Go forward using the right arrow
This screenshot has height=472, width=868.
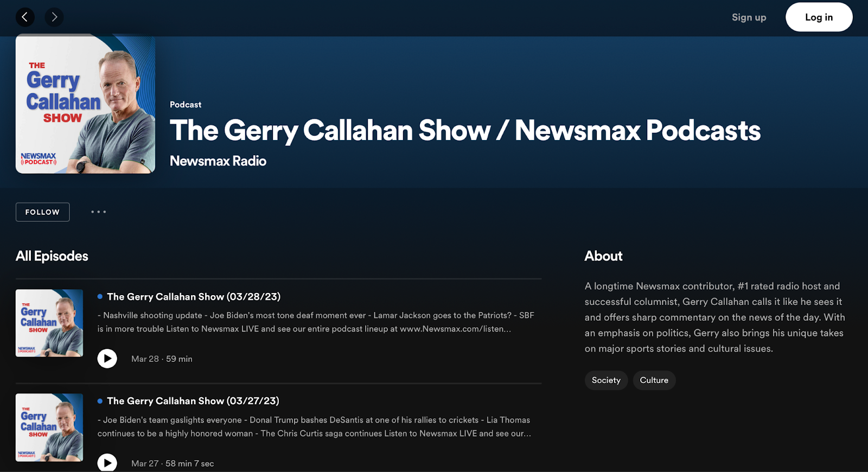[54, 17]
